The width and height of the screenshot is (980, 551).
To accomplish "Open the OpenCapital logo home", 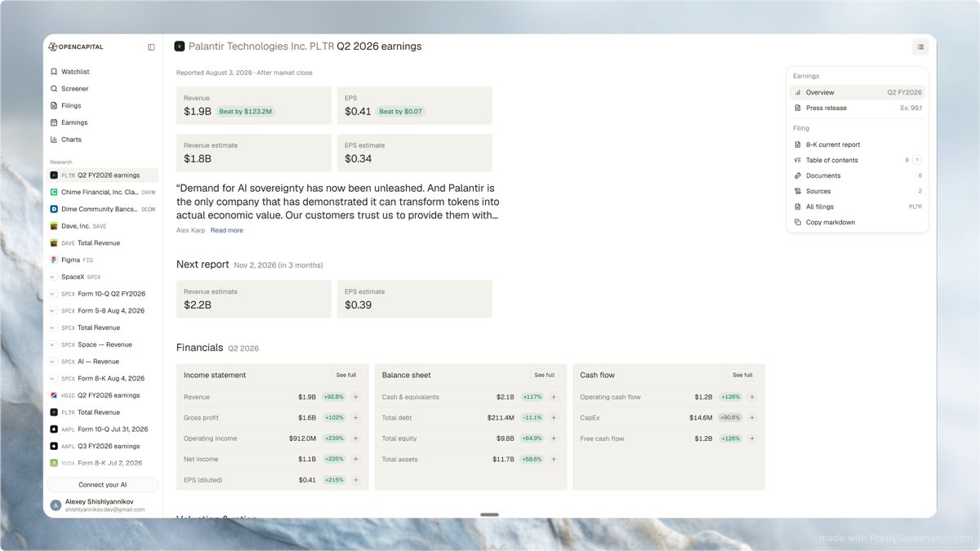I will coord(76,47).
